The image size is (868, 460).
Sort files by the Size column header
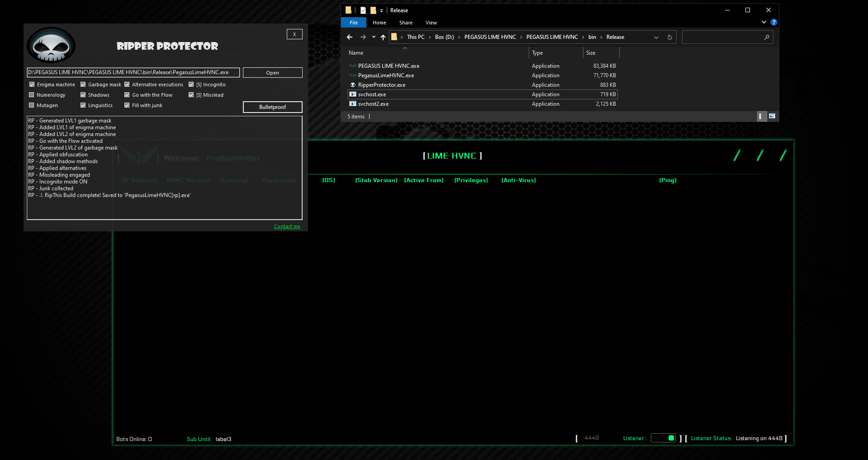point(591,53)
